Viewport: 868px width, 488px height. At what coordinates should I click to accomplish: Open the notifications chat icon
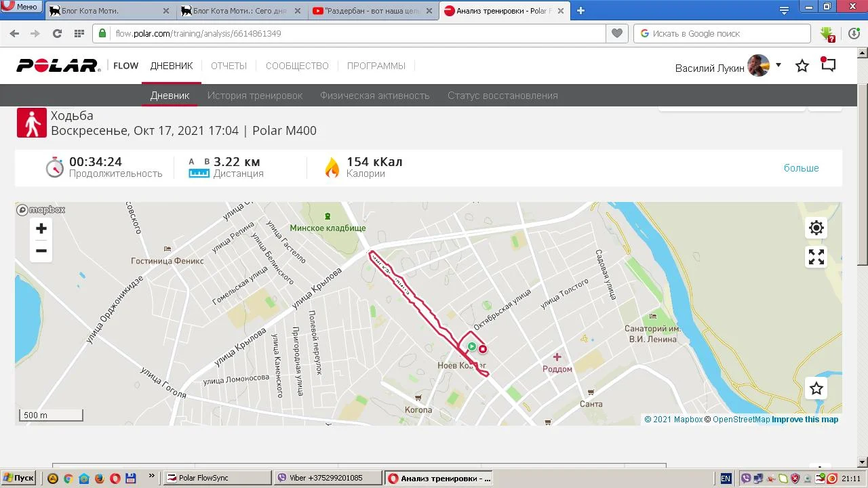pyautogui.click(x=828, y=64)
